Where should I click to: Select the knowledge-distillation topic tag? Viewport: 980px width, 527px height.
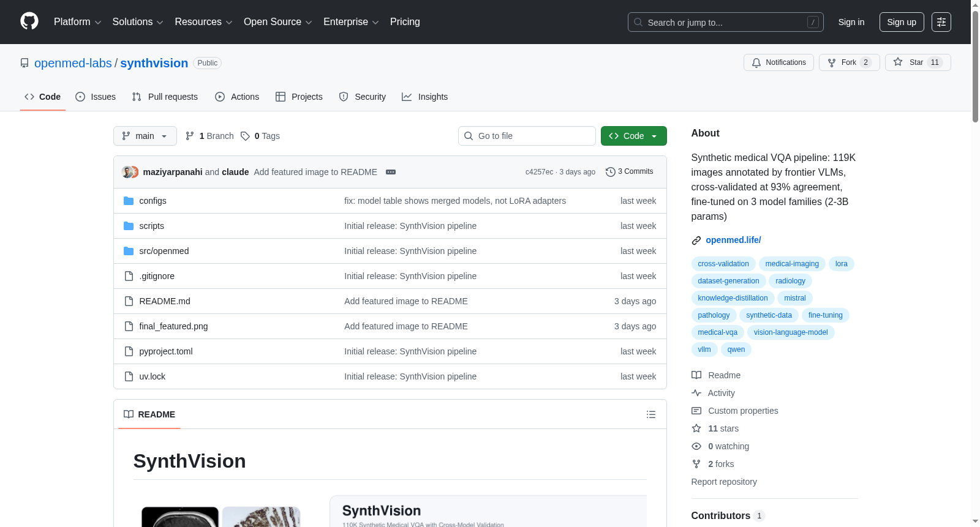point(733,298)
